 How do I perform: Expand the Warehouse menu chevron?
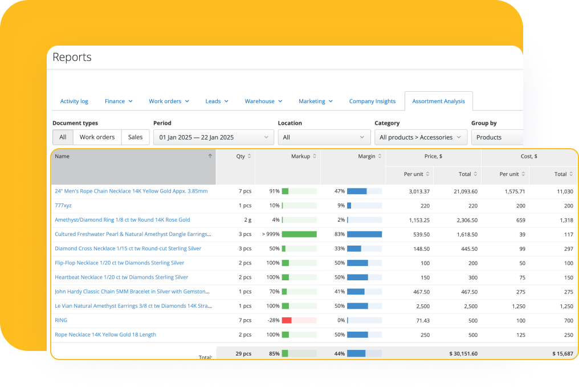click(281, 101)
